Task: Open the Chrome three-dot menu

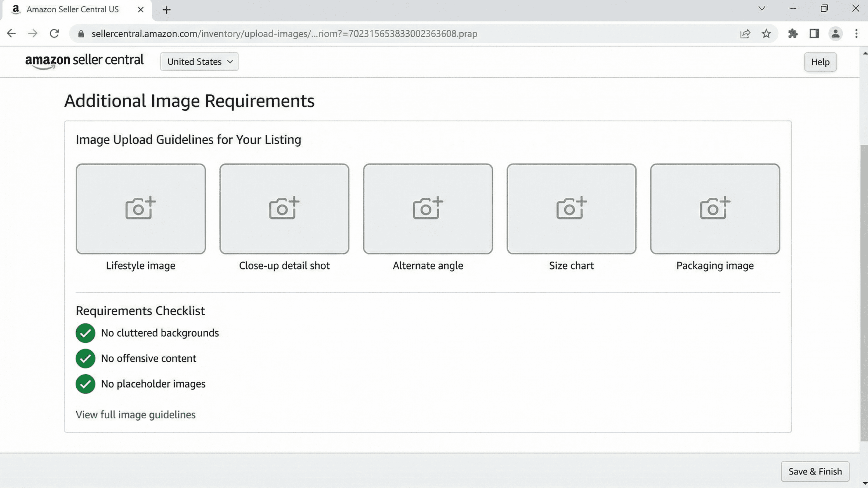Action: pos(856,34)
